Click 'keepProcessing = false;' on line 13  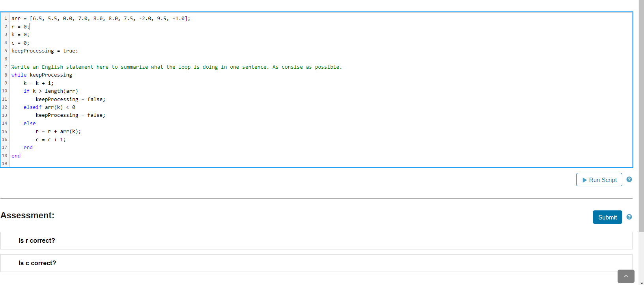click(71, 115)
